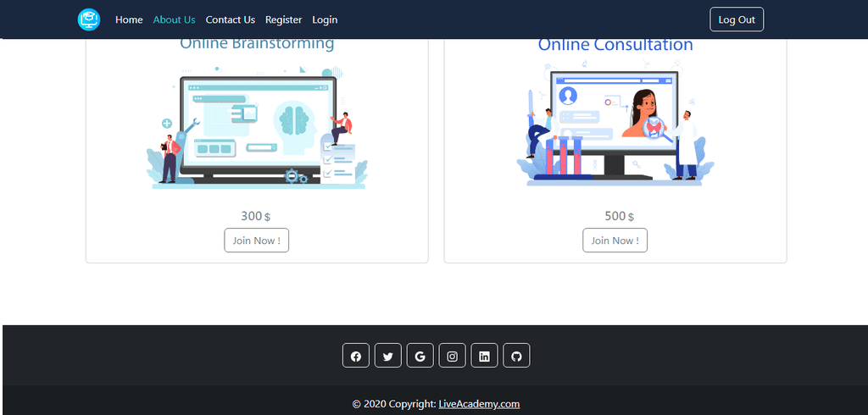
Task: Open the Facebook social icon
Action: (356, 355)
